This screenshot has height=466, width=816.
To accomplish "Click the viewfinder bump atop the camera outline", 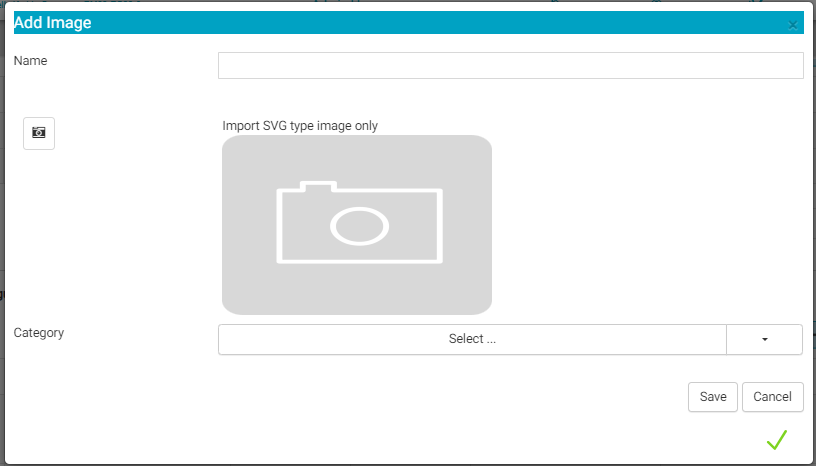I will pyautogui.click(x=318, y=187).
